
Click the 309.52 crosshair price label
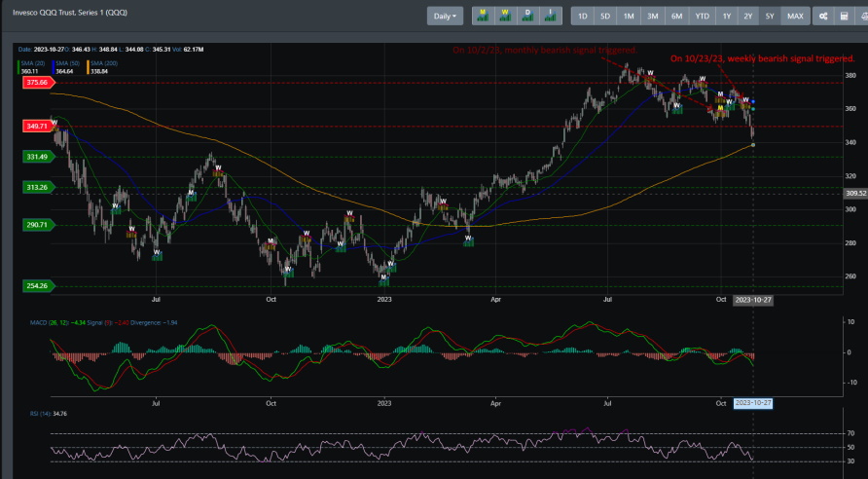(x=855, y=194)
